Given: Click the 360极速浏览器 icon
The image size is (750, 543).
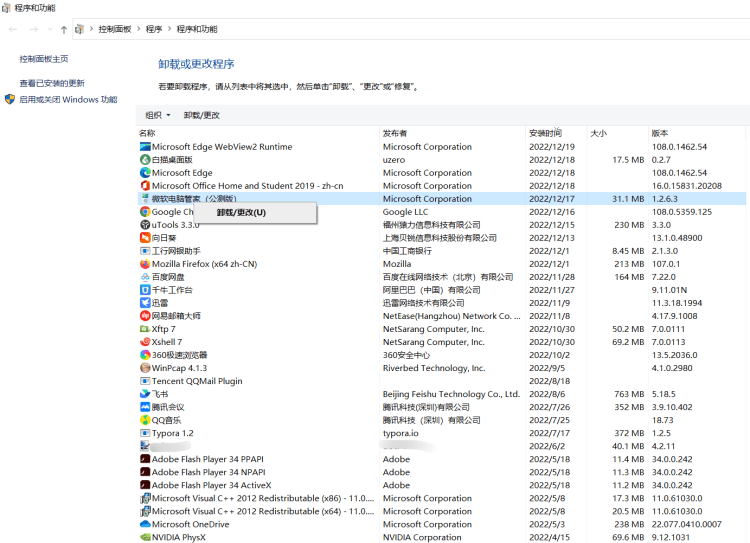Looking at the screenshot, I should point(145,355).
